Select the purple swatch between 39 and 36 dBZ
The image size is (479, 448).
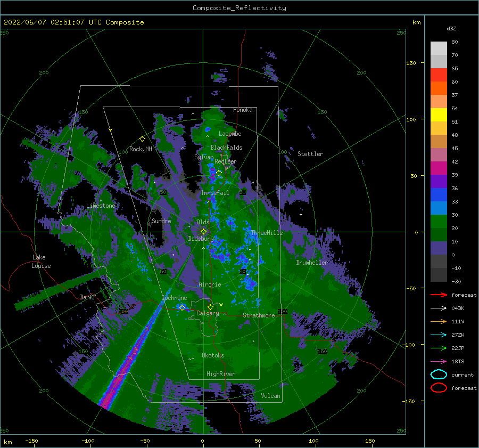[x=439, y=181]
